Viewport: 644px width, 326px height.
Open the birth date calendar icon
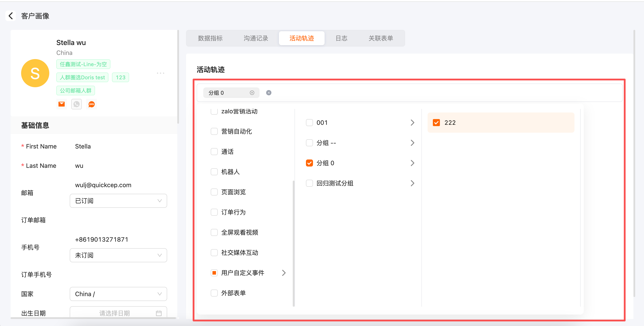pyautogui.click(x=159, y=313)
